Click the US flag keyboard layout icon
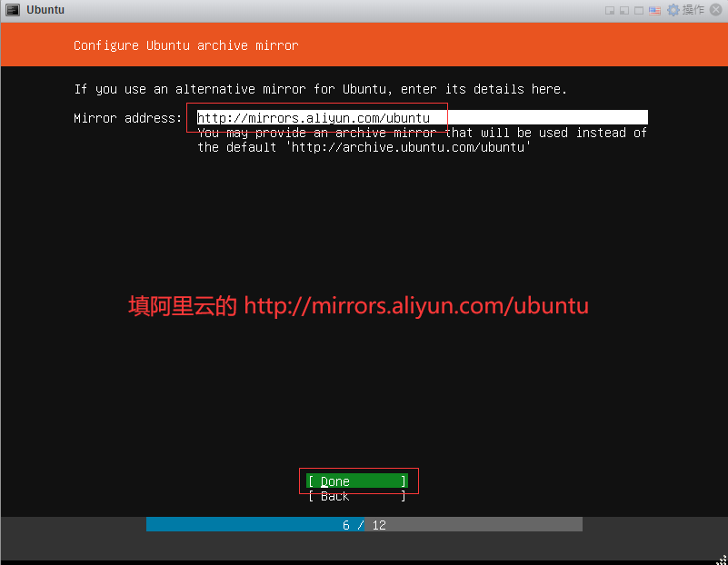This screenshot has width=728, height=565. click(x=654, y=10)
